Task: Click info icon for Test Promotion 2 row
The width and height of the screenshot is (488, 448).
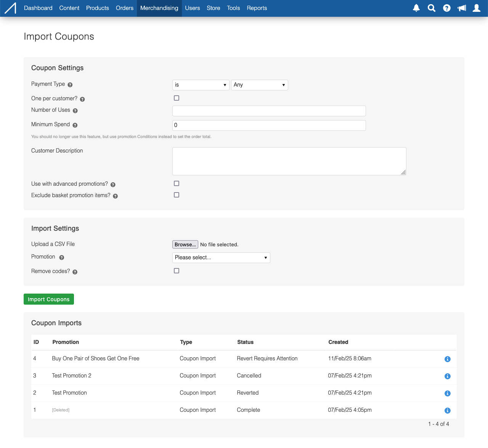Action: pos(448,376)
